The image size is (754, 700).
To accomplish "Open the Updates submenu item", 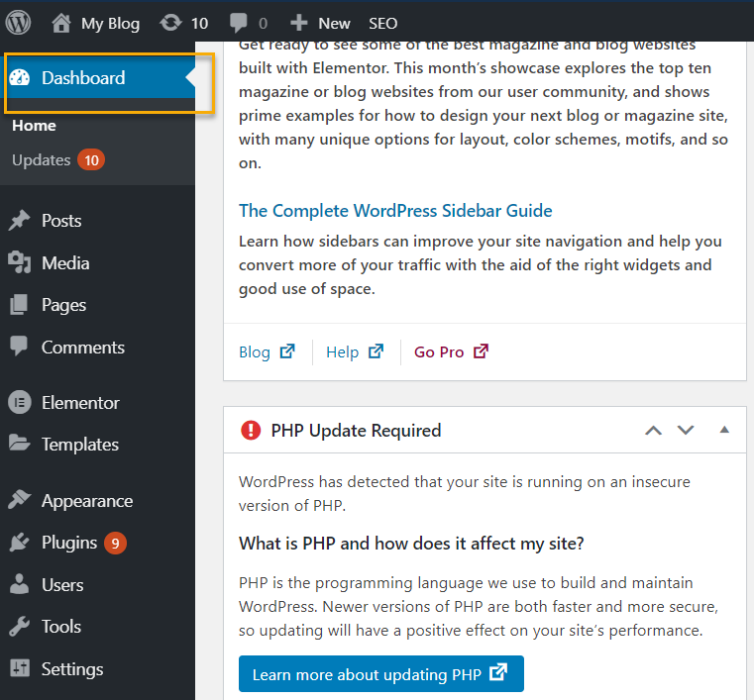I will point(42,160).
